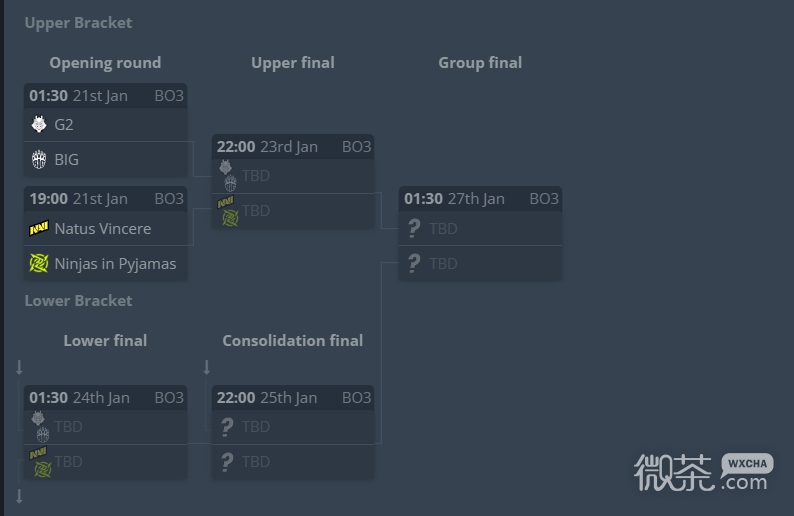Click the first question mark icon in Group final
Viewport: 794px width, 516px height.
pos(414,228)
